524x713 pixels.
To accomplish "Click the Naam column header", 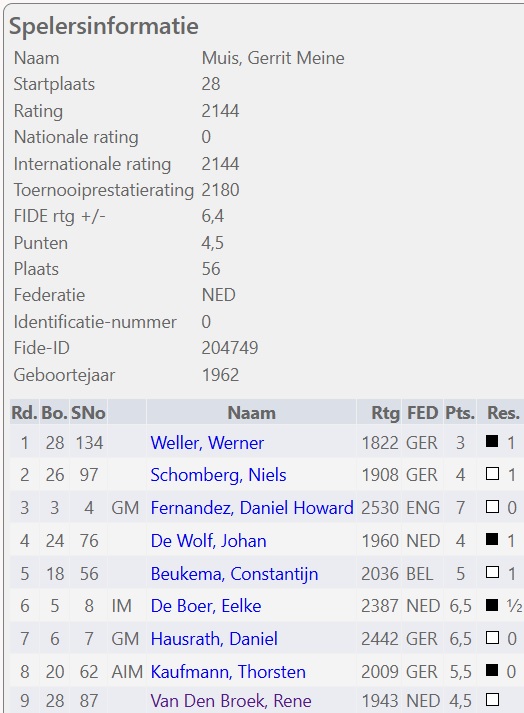I will pos(252,412).
